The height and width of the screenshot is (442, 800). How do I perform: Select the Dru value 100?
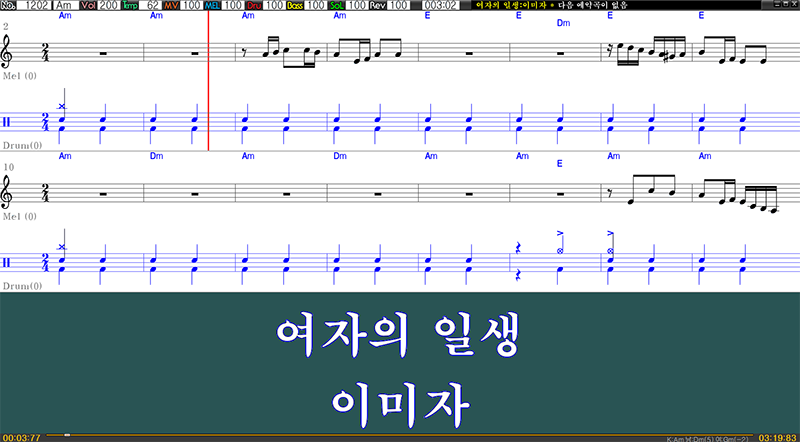[x=274, y=5]
